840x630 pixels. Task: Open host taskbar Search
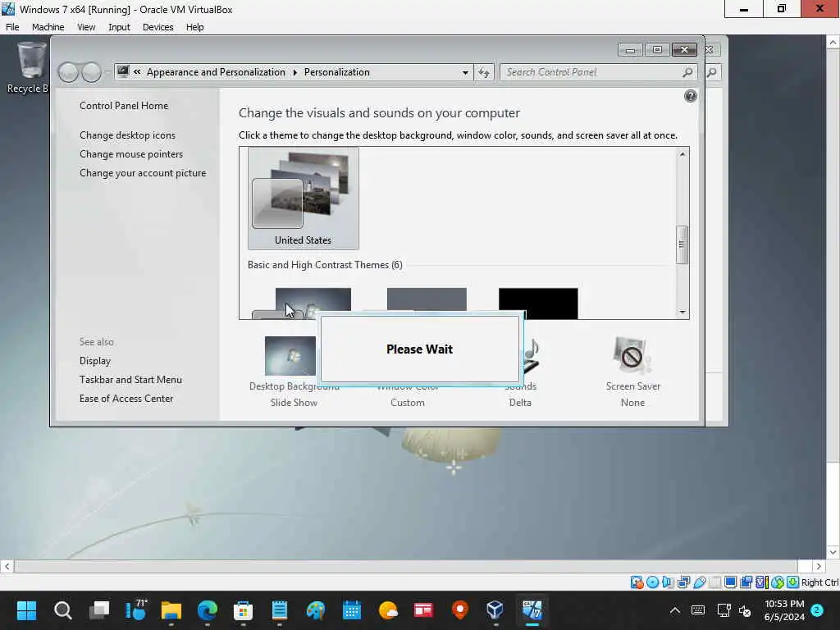click(x=62, y=610)
